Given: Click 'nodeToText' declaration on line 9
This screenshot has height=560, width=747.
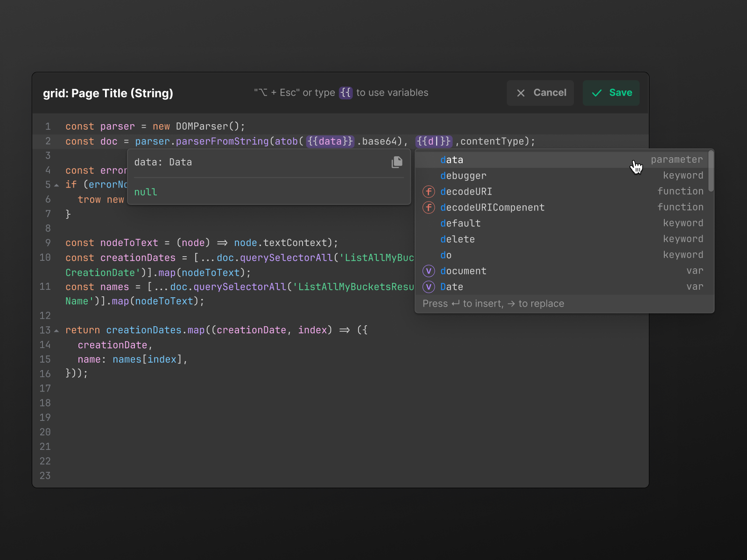Looking at the screenshot, I should (129, 243).
